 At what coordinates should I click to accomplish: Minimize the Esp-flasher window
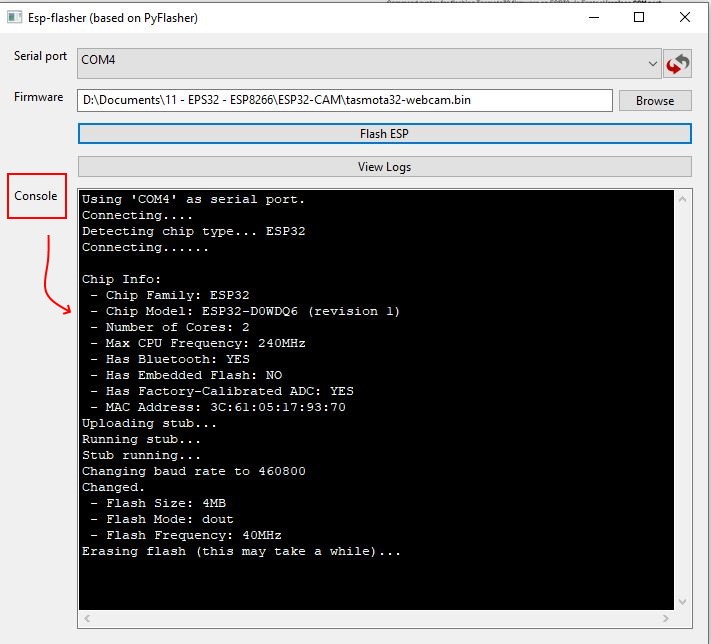[x=594, y=18]
